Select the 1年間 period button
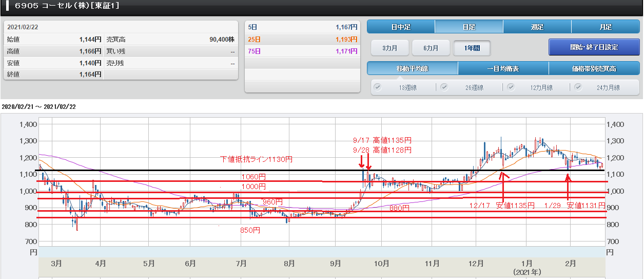 [x=472, y=48]
